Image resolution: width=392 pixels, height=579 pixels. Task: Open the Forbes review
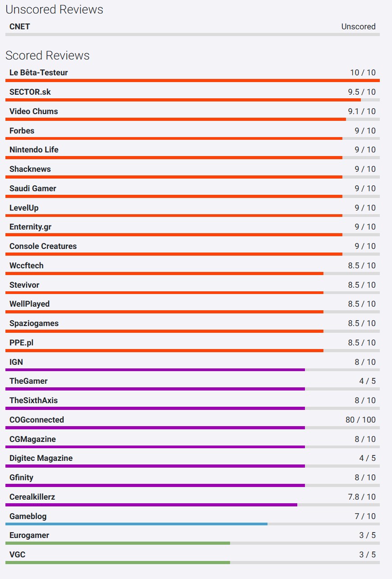pos(22,131)
